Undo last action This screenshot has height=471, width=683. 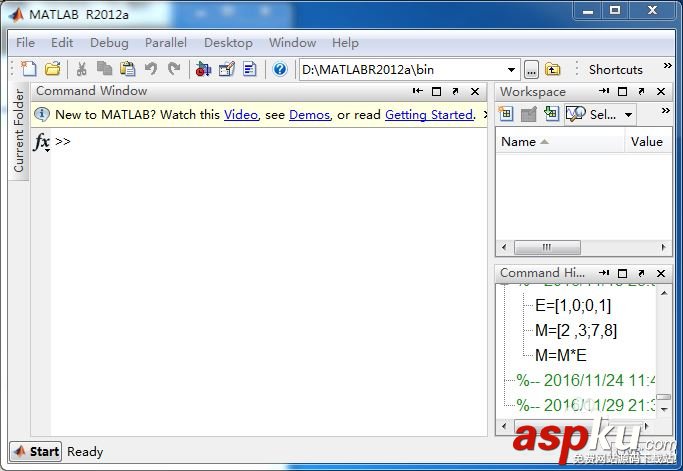point(151,69)
